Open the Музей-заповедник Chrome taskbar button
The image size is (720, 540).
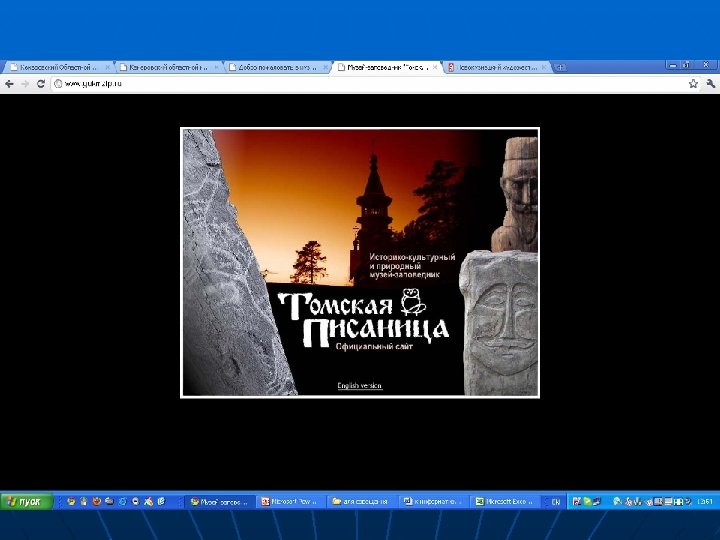click(220, 502)
